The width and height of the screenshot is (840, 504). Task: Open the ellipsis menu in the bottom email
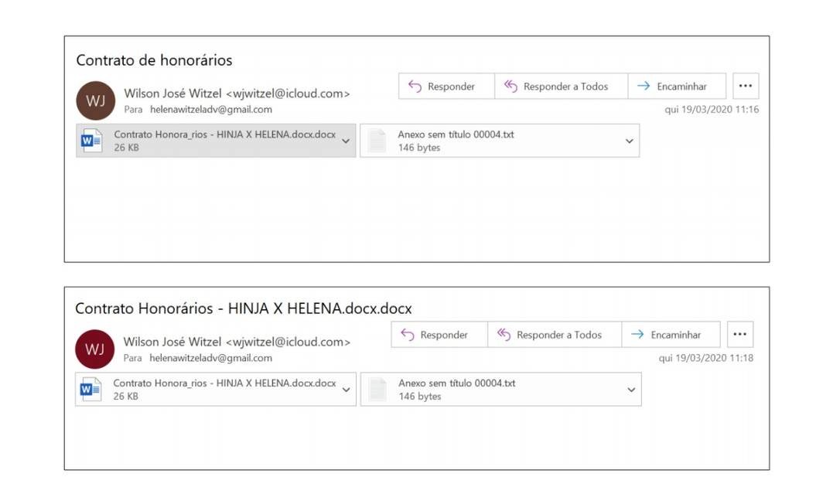coord(739,333)
